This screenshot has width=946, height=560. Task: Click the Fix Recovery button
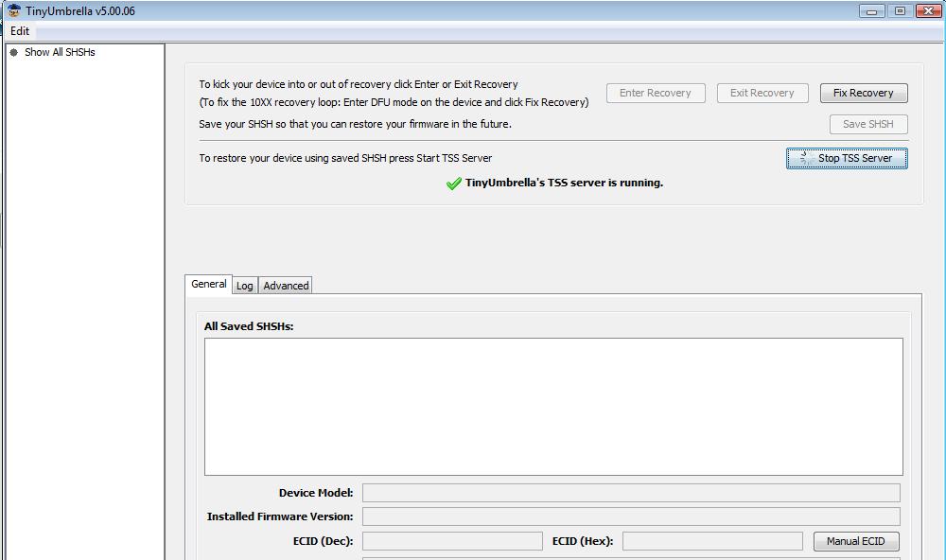(x=864, y=93)
